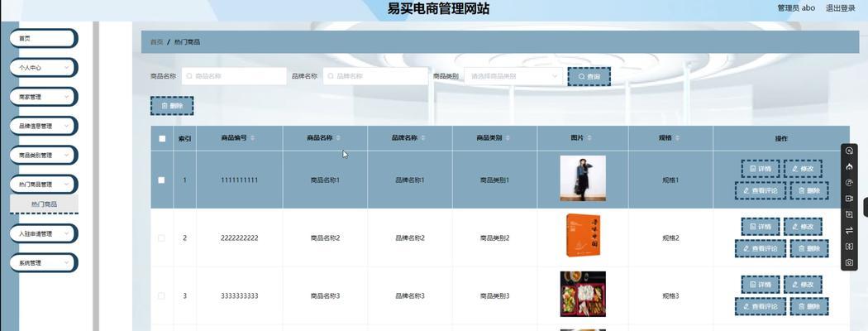Viewport: 868px width, 331px height.
Task: Open 详情 for row 3
Action: [x=760, y=285]
